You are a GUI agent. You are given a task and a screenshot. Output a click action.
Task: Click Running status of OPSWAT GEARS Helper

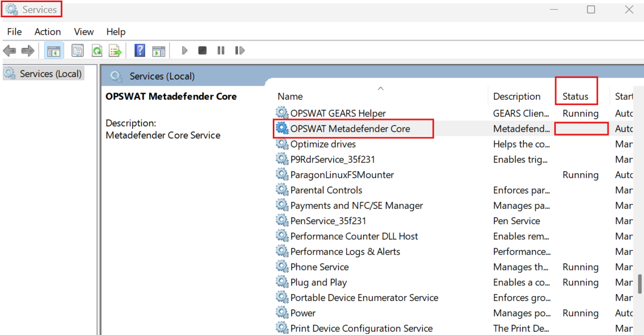point(581,113)
